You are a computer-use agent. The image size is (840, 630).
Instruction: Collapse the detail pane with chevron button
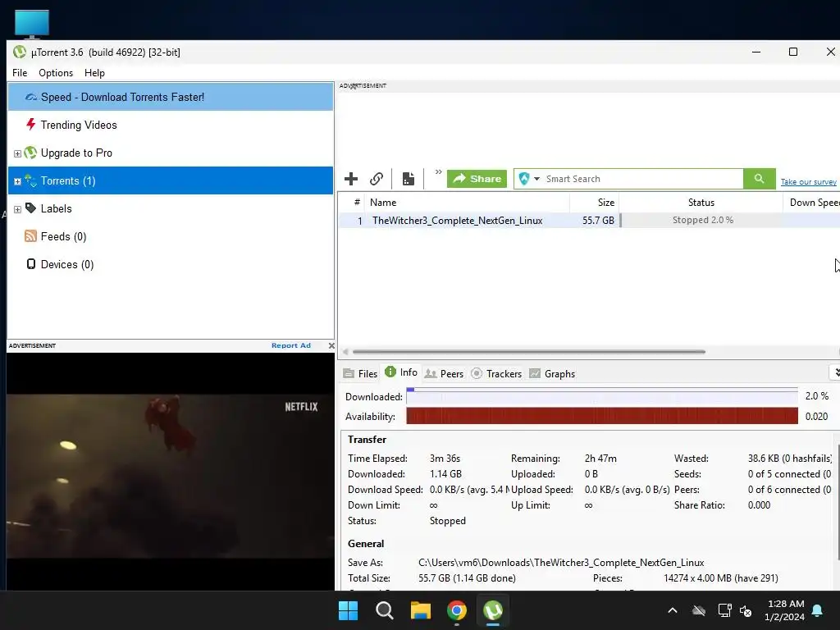pos(835,372)
